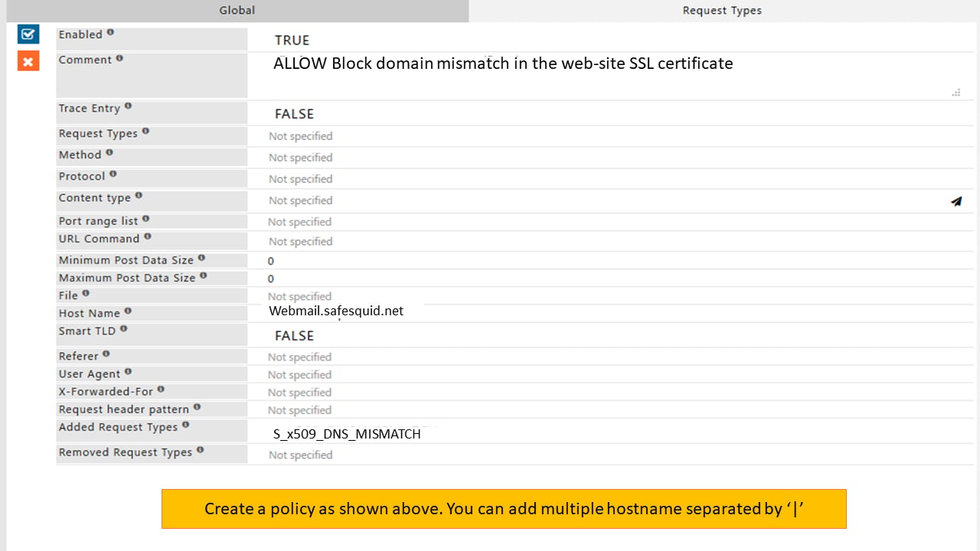Click the info icon next to Protocol
The height and width of the screenshot is (551, 980).
pos(113,174)
